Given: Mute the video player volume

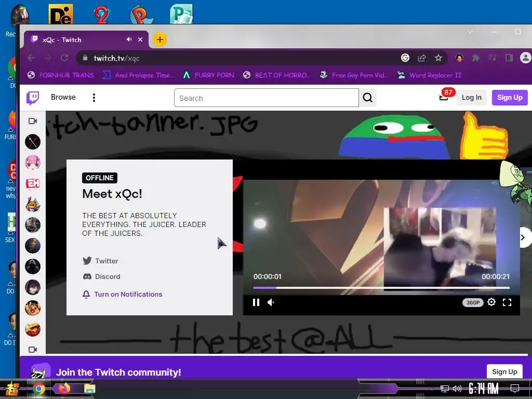Looking at the screenshot, I should pyautogui.click(x=271, y=302).
